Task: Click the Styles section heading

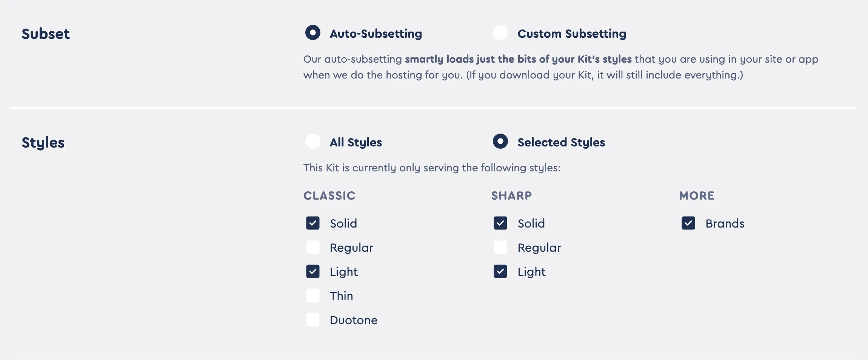Action: point(43,142)
